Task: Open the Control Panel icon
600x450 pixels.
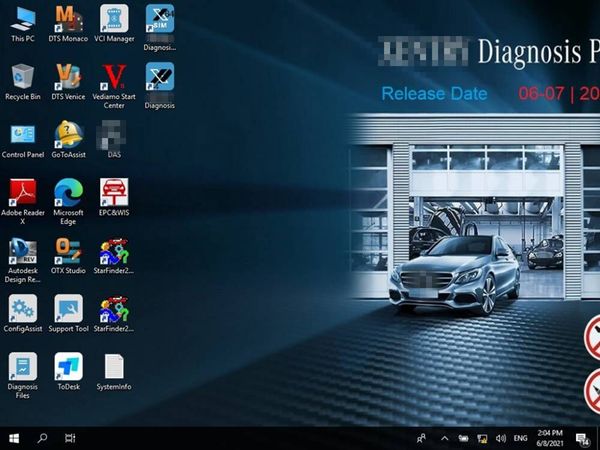Action: [23, 140]
